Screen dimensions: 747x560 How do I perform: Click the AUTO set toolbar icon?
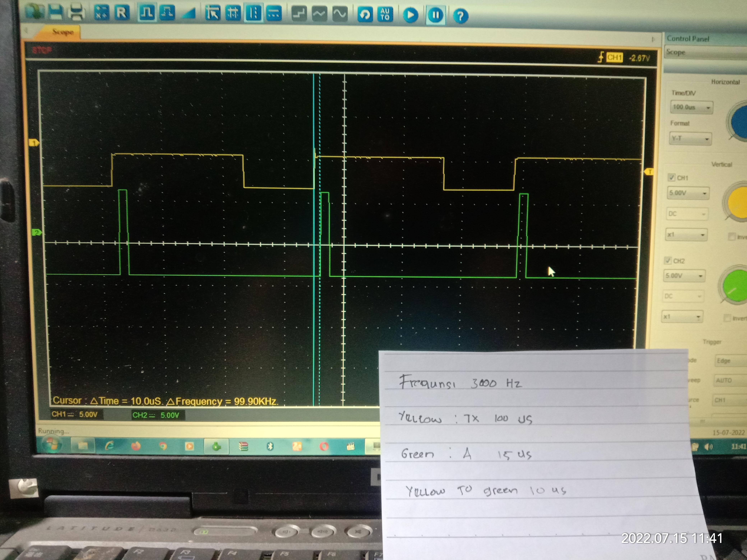(x=385, y=15)
